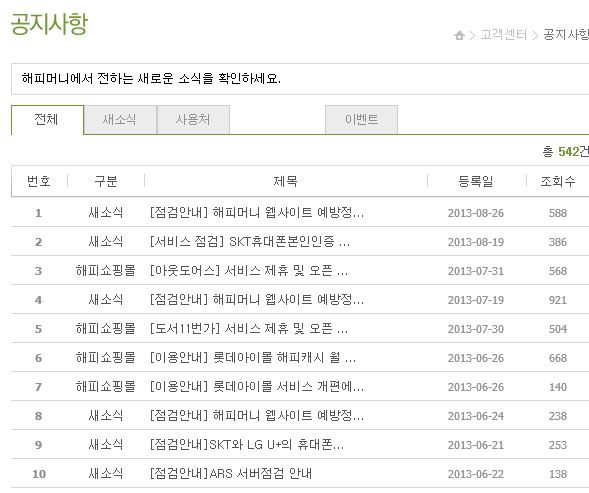Image resolution: width=589 pixels, height=493 pixels.
Task: Click date 2013-07-31 in row 3
Action: click(476, 271)
